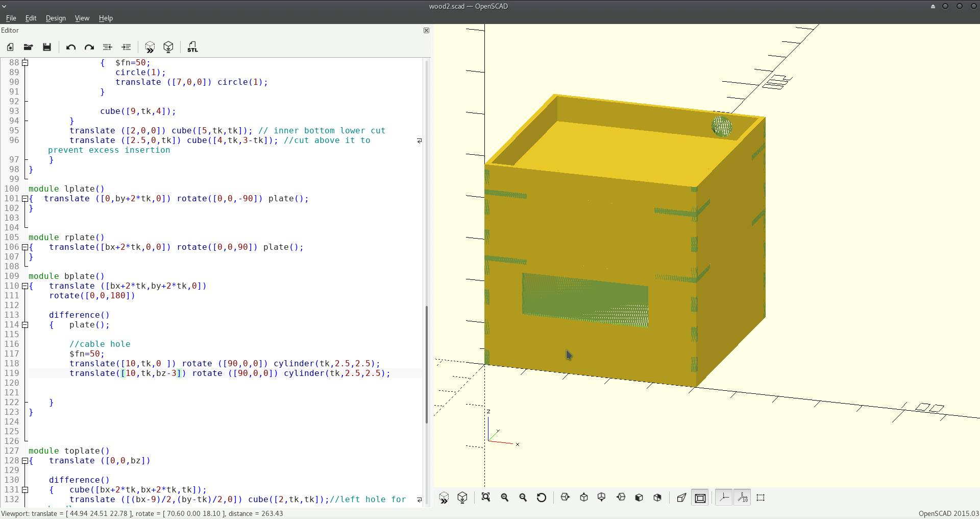Open the View menu

82,18
